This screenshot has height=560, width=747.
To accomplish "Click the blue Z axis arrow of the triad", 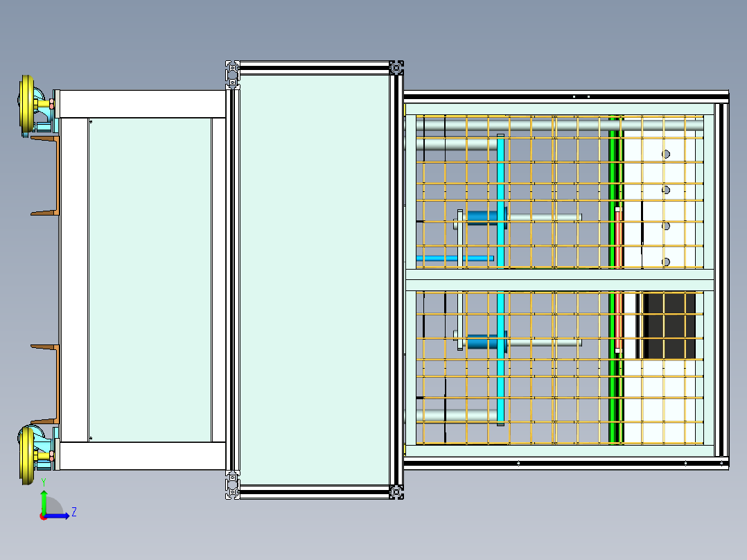I will pyautogui.click(x=58, y=516).
